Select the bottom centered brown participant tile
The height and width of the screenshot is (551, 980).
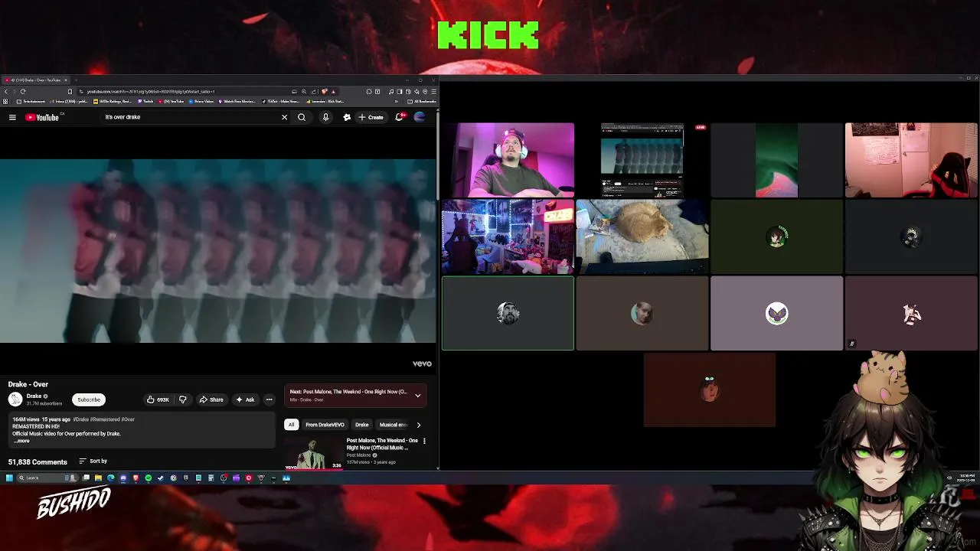pyautogui.click(x=710, y=390)
